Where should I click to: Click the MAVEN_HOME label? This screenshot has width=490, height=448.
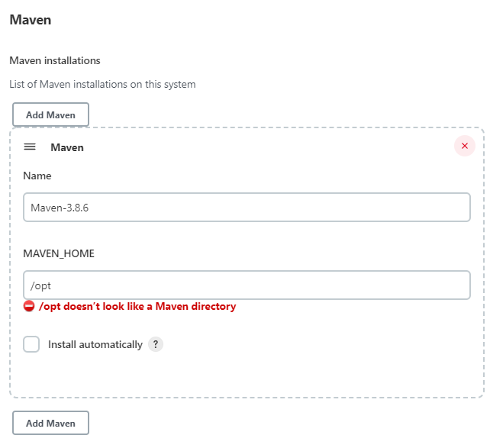pyautogui.click(x=59, y=253)
